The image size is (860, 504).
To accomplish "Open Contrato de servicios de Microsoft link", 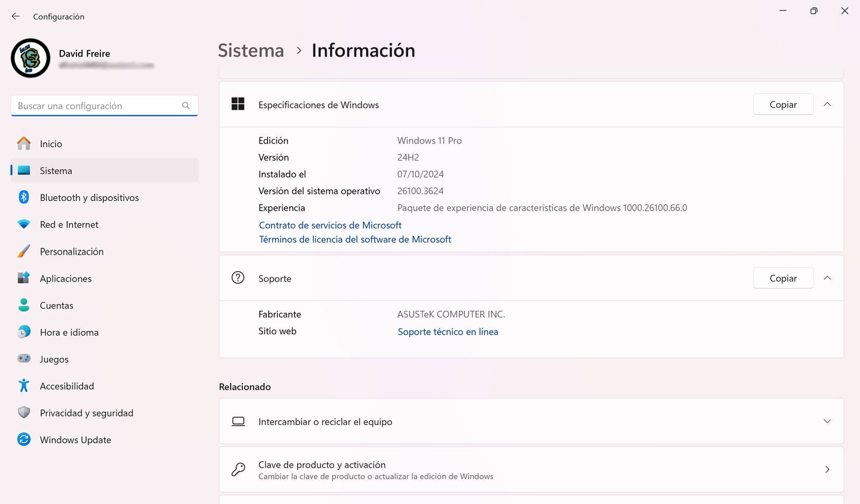I will [330, 225].
